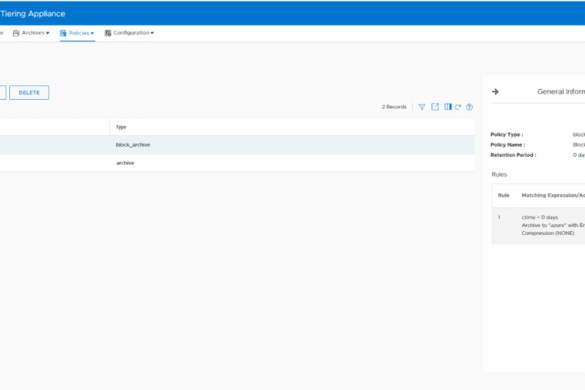Click the Configuration menu icon
Screen dimensions: 585x390
(x=108, y=33)
